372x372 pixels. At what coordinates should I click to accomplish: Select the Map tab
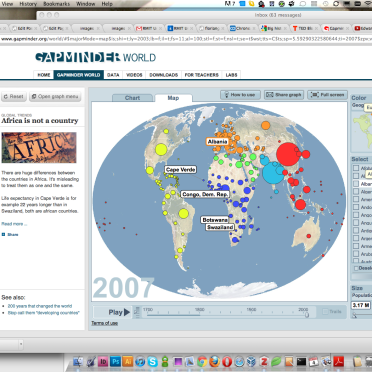tap(173, 98)
